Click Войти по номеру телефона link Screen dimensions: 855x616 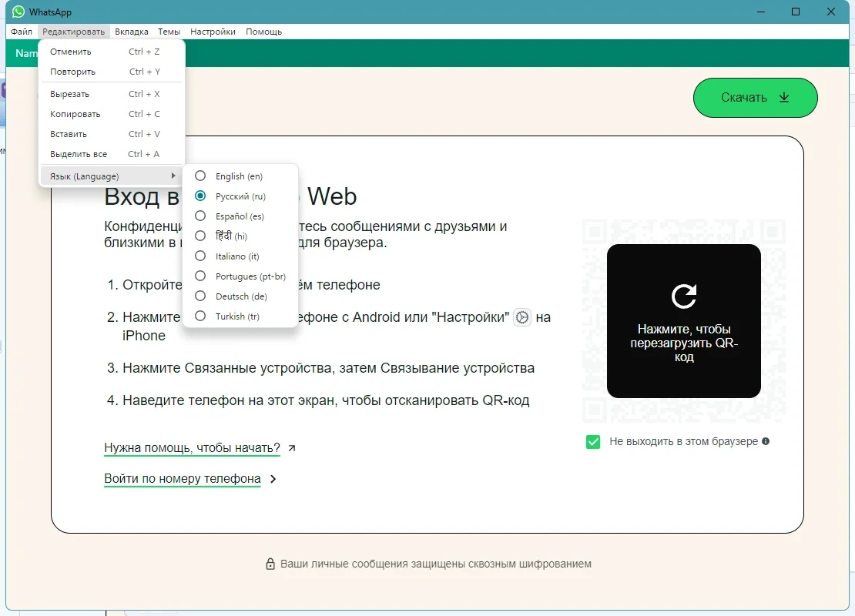[182, 479]
